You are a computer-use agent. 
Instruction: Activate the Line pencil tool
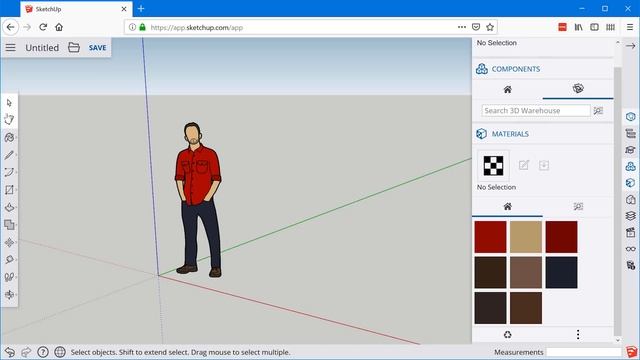(9, 155)
